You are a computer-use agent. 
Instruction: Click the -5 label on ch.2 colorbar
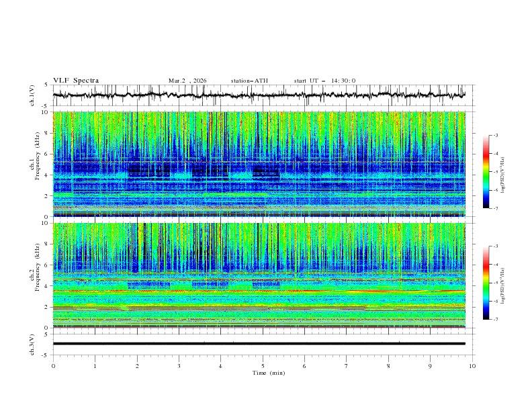click(495, 283)
